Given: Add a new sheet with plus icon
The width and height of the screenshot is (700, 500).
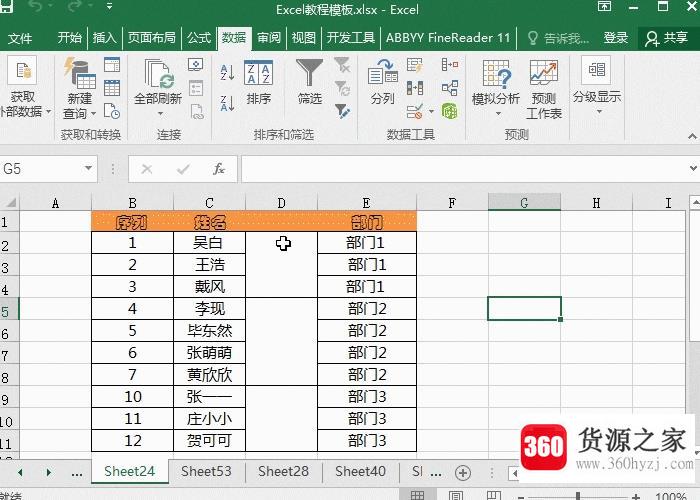Looking at the screenshot, I should tap(463, 472).
